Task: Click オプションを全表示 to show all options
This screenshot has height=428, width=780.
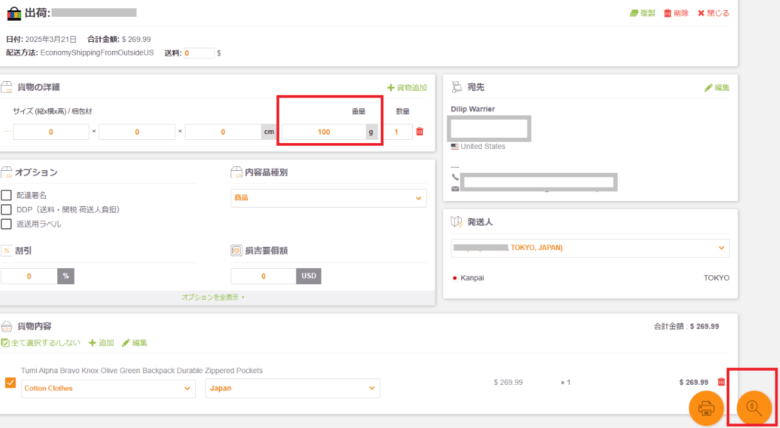Action: 213,297
